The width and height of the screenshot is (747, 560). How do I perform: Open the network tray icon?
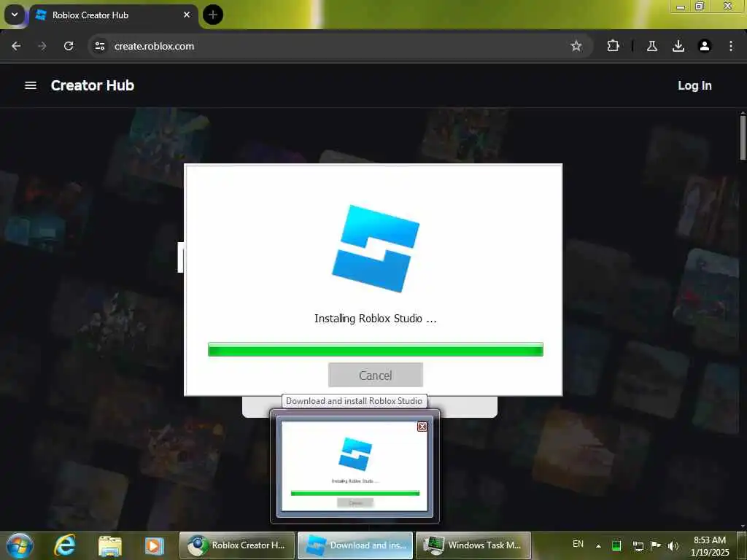(x=638, y=546)
